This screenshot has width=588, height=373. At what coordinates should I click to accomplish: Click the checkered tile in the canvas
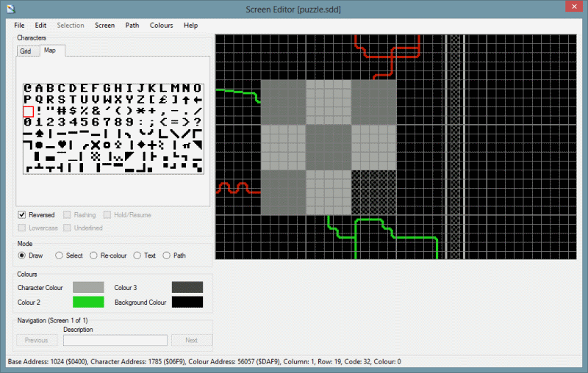click(x=373, y=193)
